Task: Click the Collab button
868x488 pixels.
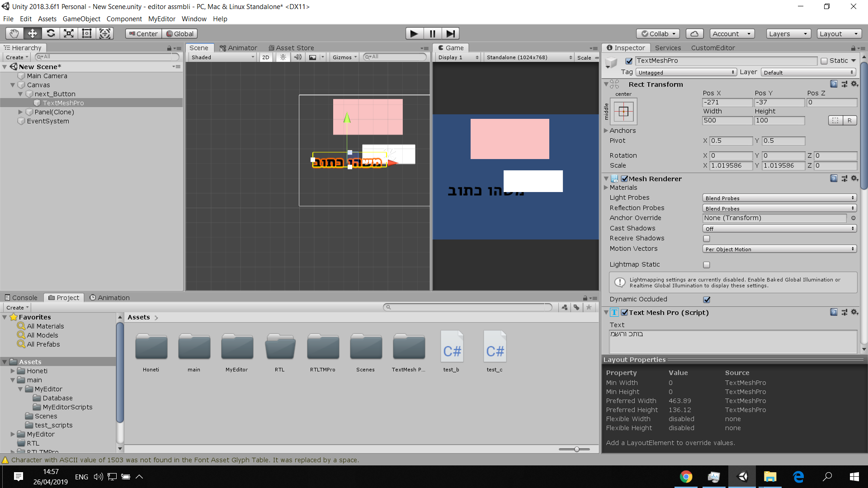Action: [658, 33]
